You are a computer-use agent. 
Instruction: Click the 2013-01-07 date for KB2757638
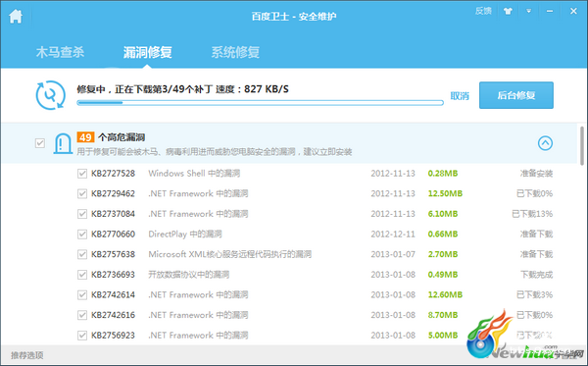(x=393, y=254)
